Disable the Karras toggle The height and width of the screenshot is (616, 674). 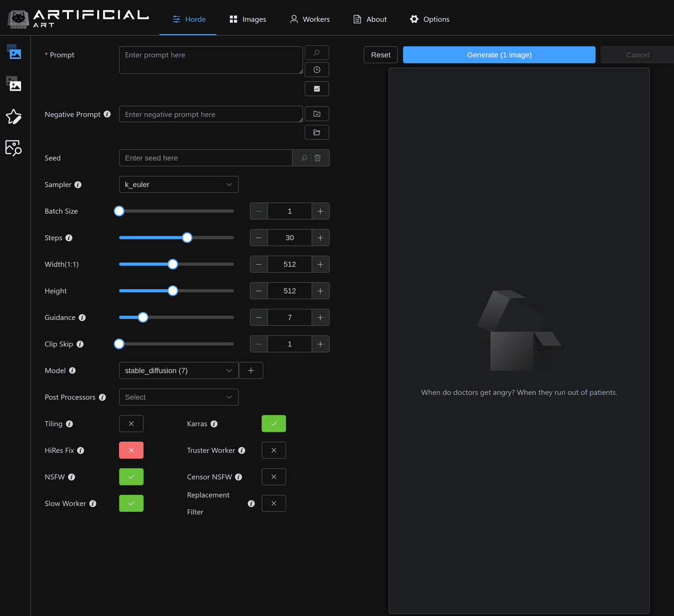click(x=274, y=424)
